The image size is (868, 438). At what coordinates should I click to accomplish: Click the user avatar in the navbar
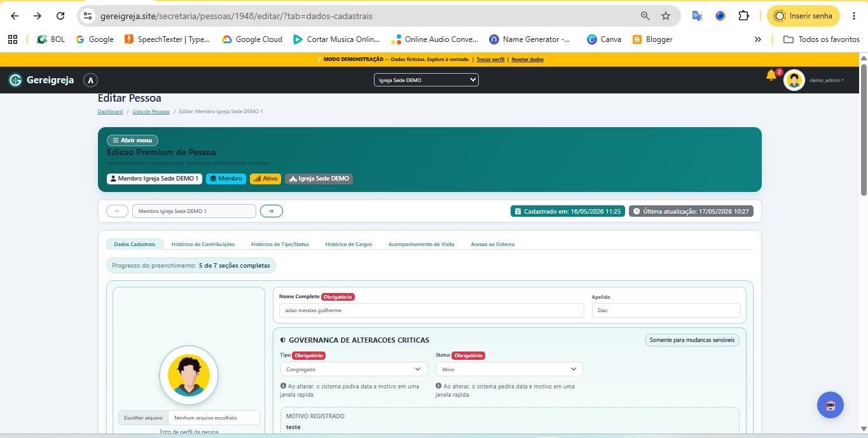pyautogui.click(x=794, y=80)
